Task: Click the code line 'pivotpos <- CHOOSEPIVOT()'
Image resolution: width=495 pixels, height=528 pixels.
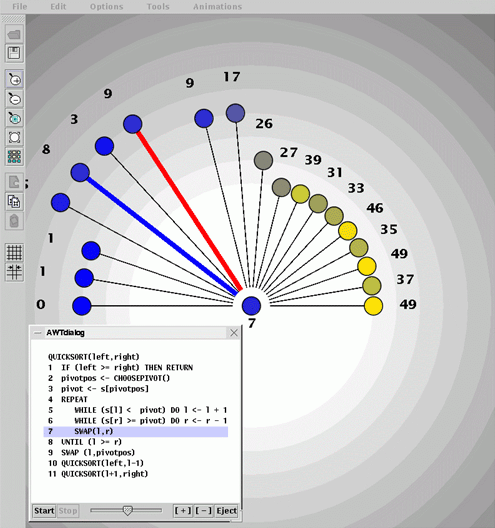Action: click(x=116, y=378)
